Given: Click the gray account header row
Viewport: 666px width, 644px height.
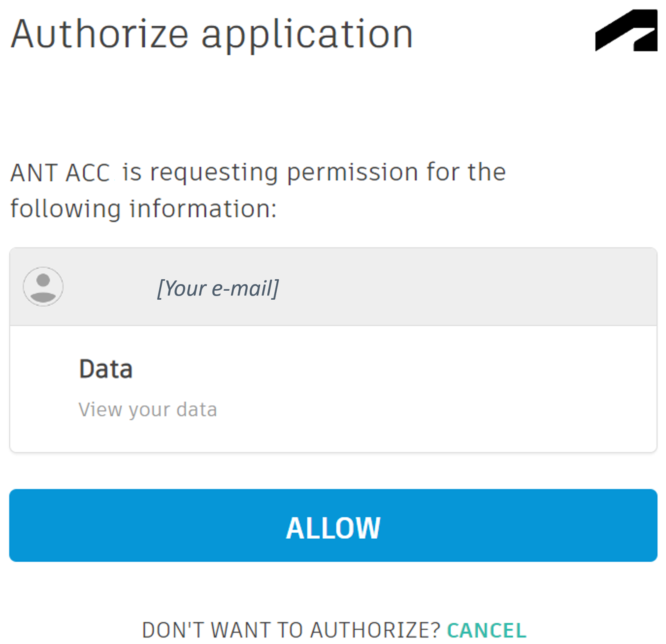Looking at the screenshot, I should click(333, 287).
